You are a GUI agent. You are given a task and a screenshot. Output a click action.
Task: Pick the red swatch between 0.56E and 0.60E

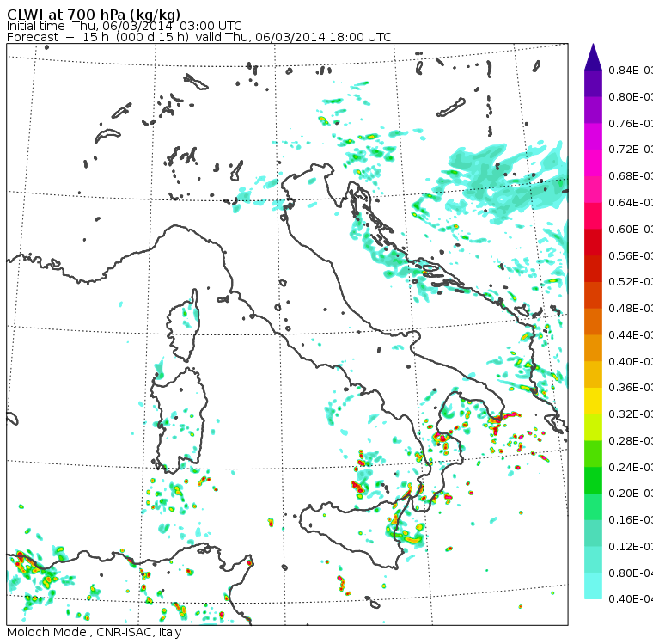(593, 242)
